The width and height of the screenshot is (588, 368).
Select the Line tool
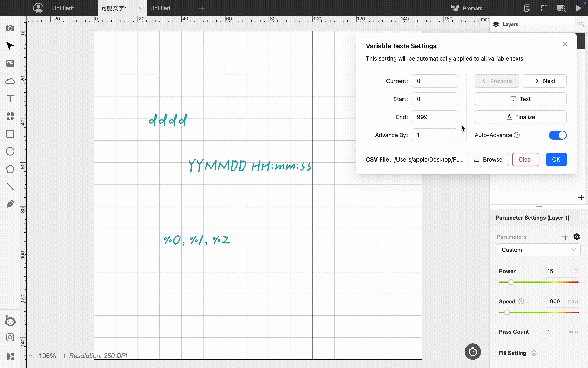[10, 186]
